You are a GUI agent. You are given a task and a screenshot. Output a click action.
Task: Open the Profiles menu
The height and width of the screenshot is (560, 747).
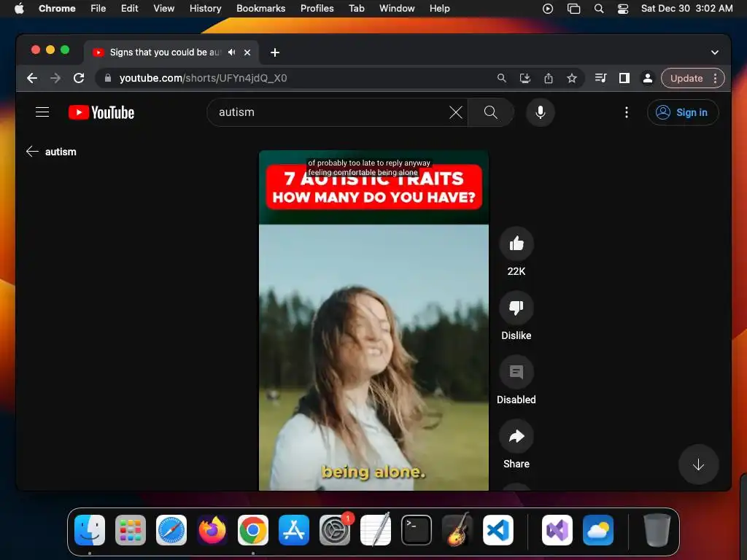coord(317,9)
